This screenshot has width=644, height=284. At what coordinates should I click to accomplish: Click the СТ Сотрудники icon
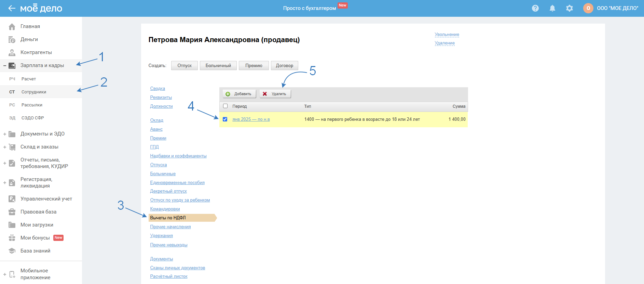[x=12, y=92]
